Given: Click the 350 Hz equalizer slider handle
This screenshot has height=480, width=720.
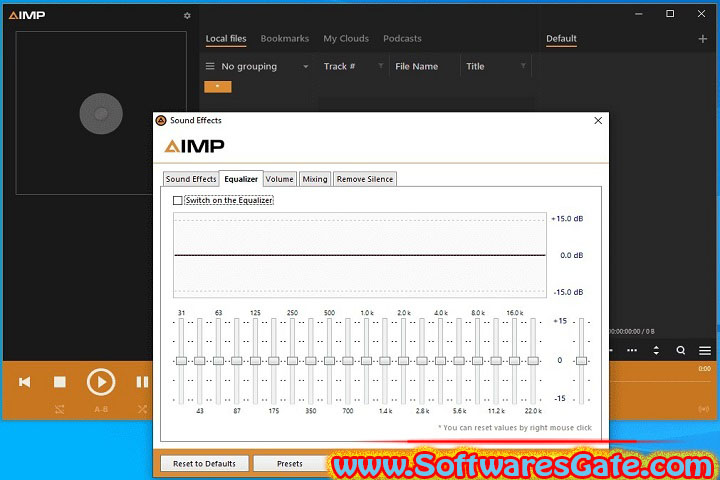Looking at the screenshot, I should tap(311, 361).
